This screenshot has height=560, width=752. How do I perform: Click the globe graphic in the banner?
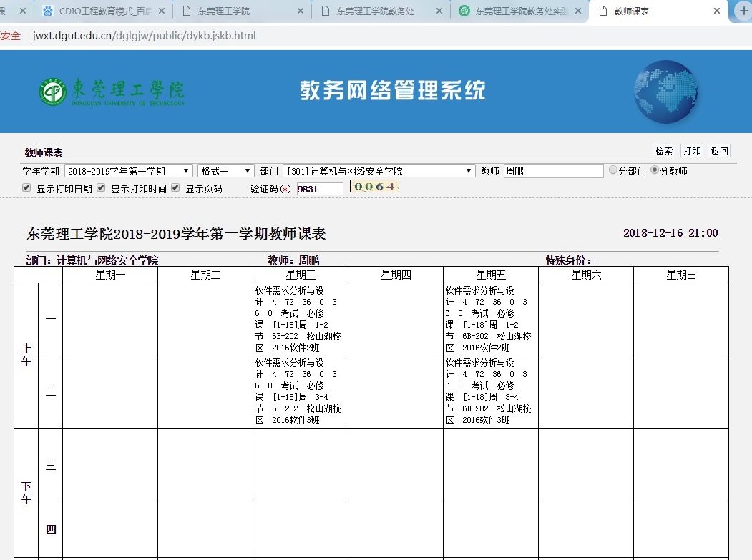pyautogui.click(x=665, y=91)
